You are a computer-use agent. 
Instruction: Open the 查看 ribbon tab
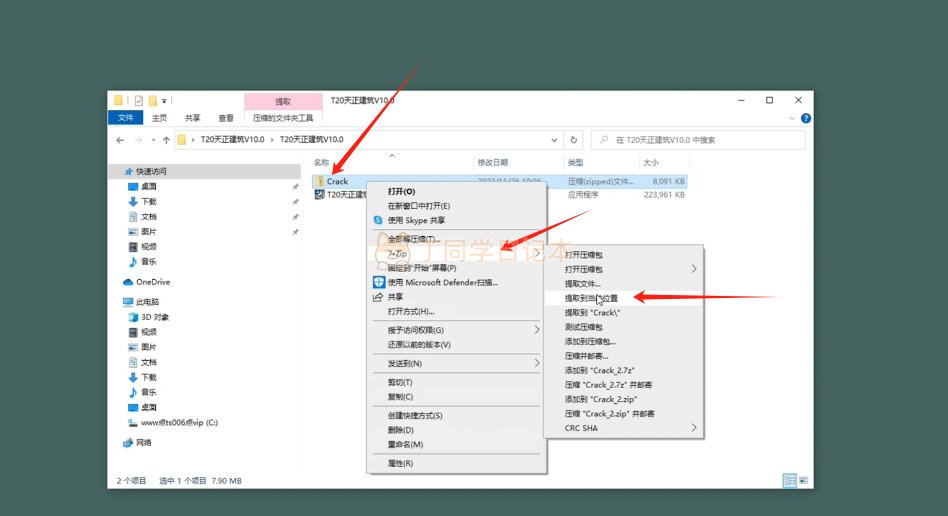(226, 118)
